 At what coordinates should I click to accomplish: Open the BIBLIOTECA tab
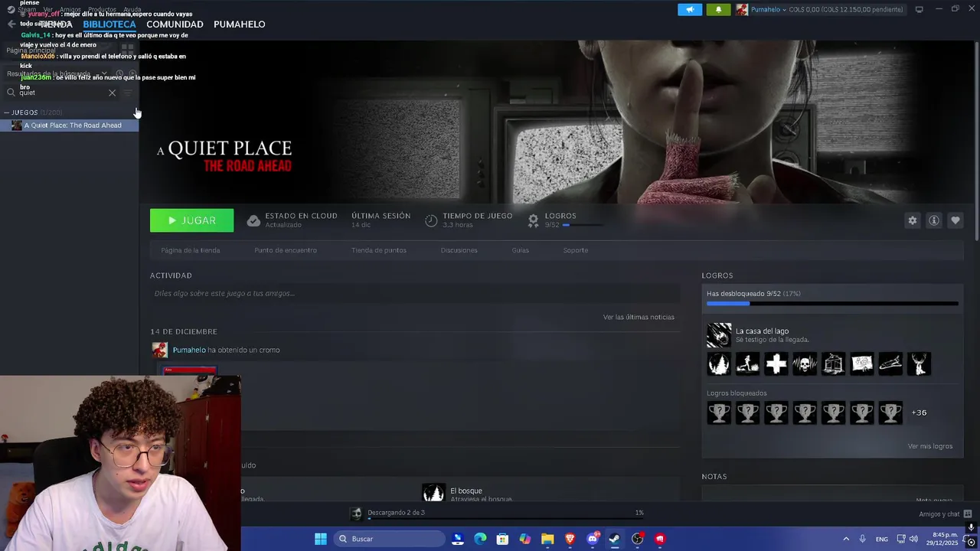109,24
